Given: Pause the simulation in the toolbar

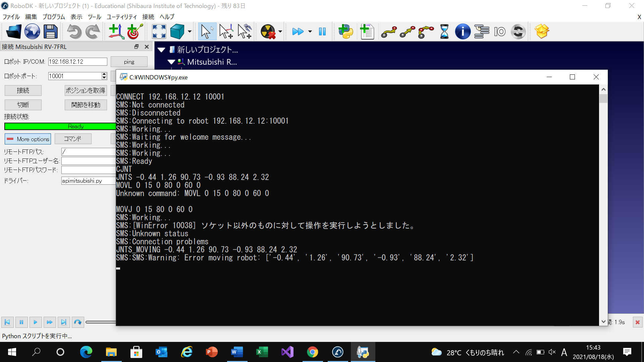Looking at the screenshot, I should pyautogui.click(x=322, y=32).
